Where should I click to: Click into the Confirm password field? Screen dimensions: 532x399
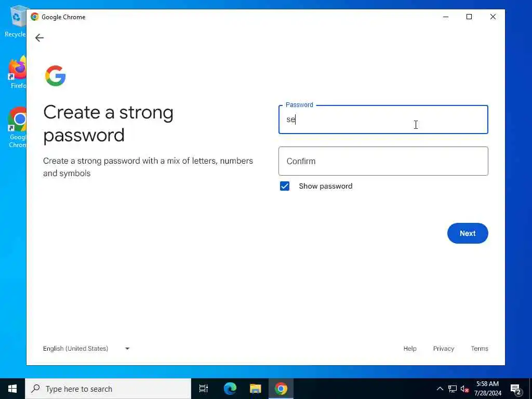(x=383, y=161)
